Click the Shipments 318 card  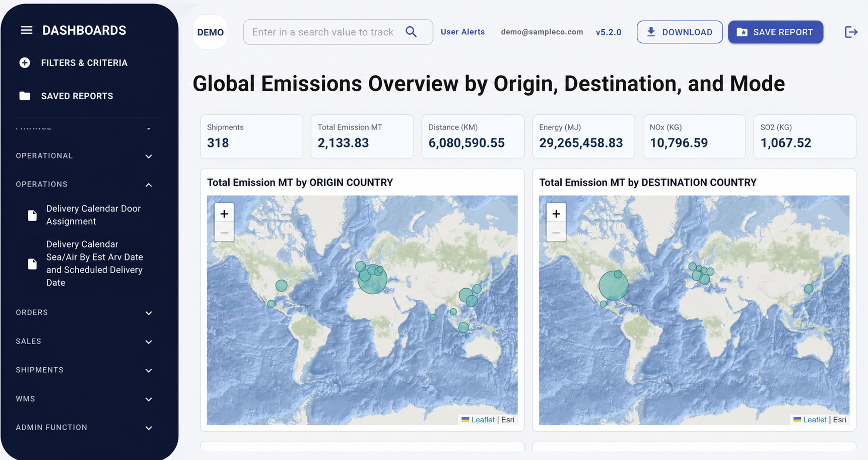(x=251, y=137)
